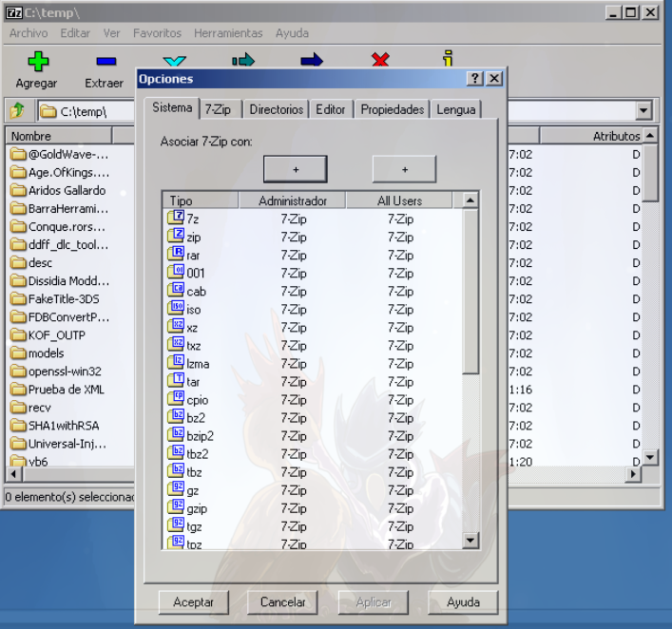
Task: Click the yellow info toolbar icon
Action: click(448, 58)
